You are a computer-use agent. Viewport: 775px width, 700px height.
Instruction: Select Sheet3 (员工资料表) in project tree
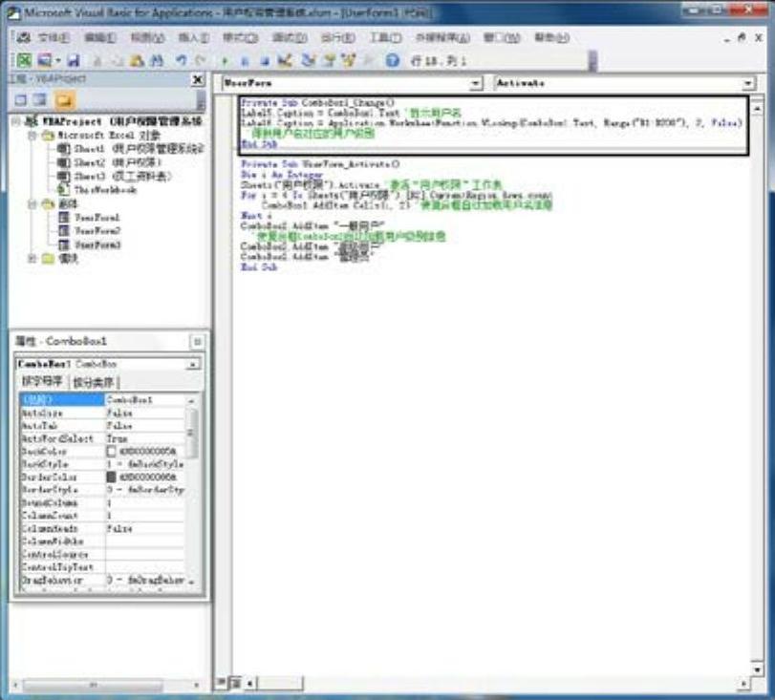(115, 176)
